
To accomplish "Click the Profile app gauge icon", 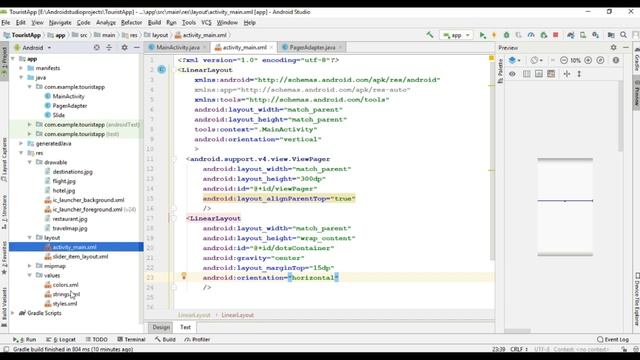I will pyautogui.click(x=531, y=36).
